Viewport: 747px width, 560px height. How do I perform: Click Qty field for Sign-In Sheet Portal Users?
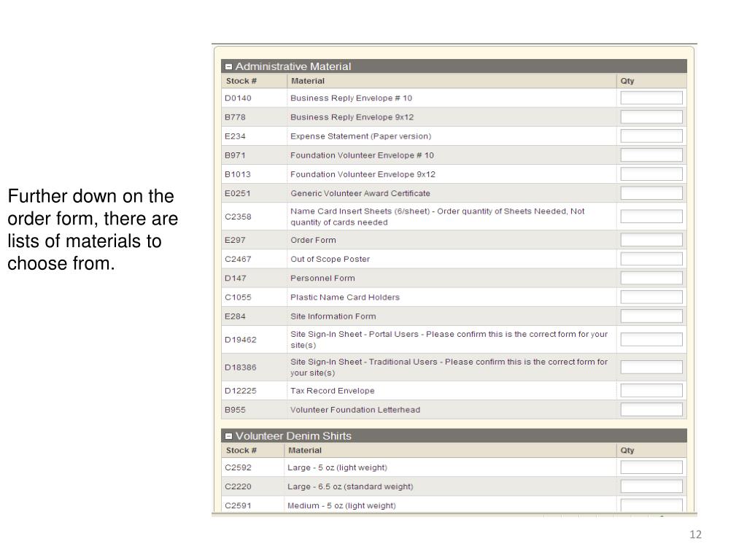[x=651, y=340]
